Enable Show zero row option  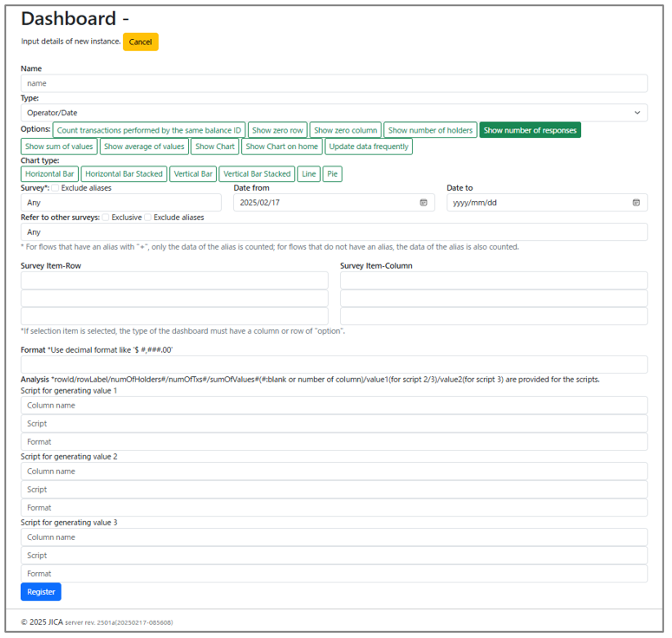(277, 130)
